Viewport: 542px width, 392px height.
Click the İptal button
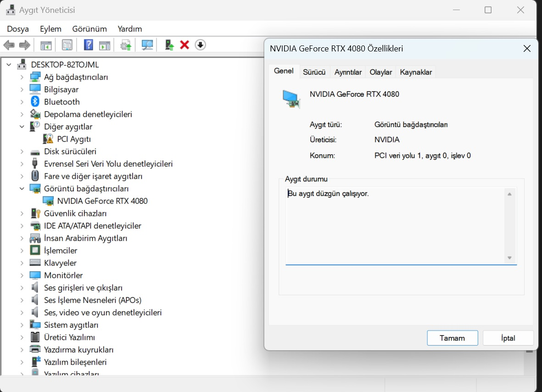[x=508, y=338]
